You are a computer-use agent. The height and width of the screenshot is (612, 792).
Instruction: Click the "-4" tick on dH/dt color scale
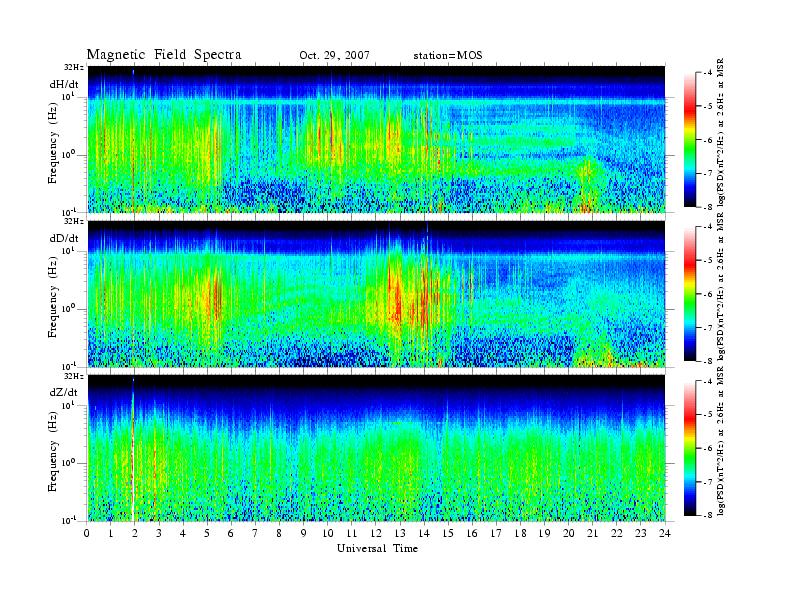click(x=708, y=73)
